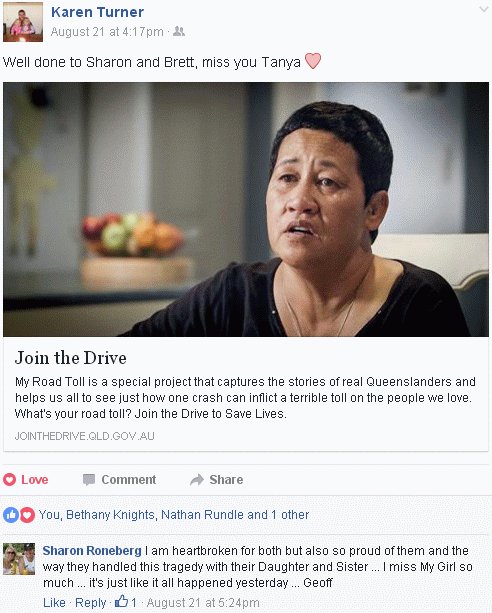Screen dimensions: 492x613
Task: Show the 1 other reactor
Action: (290, 515)
